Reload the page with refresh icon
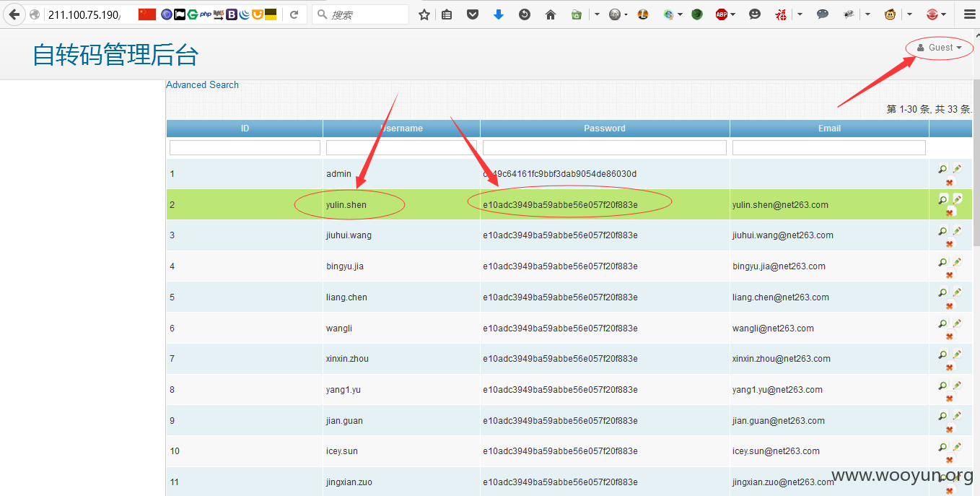This screenshot has width=980, height=496. click(294, 14)
